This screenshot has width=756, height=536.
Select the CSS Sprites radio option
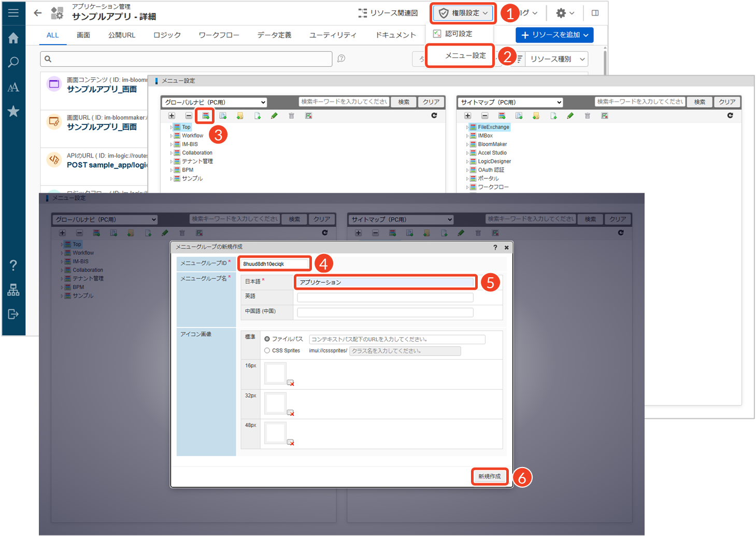[x=267, y=351]
